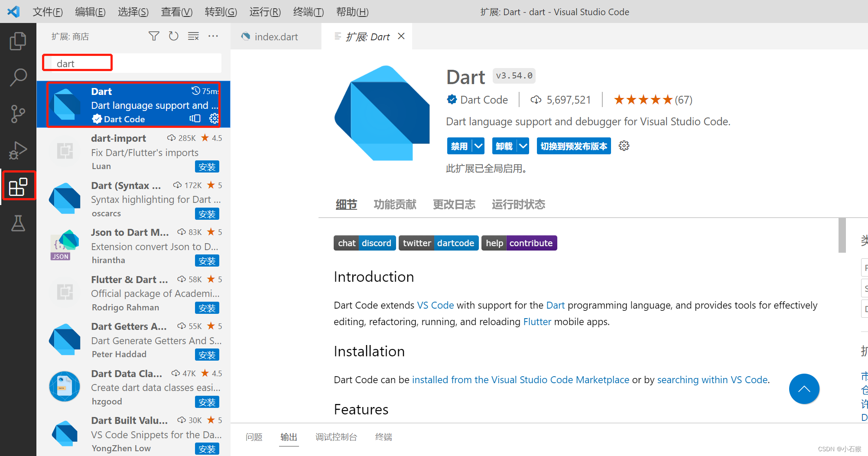Open the Search view in activity bar

[18, 77]
